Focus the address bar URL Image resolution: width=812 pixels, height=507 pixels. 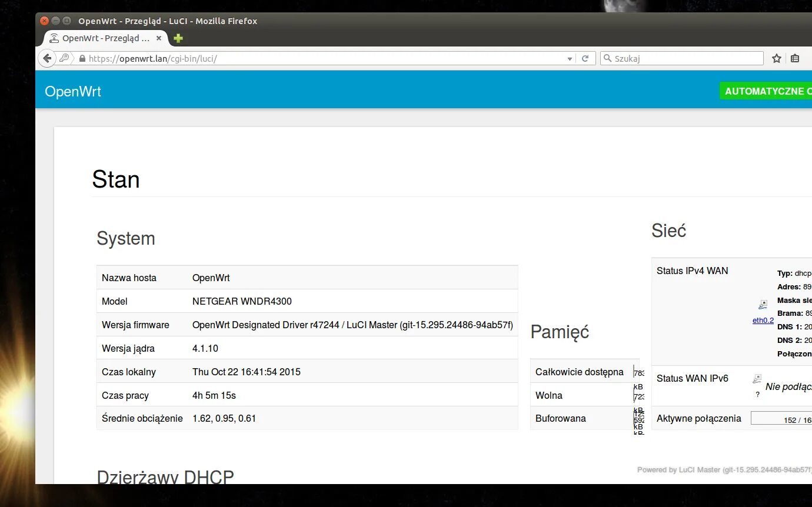tap(324, 59)
